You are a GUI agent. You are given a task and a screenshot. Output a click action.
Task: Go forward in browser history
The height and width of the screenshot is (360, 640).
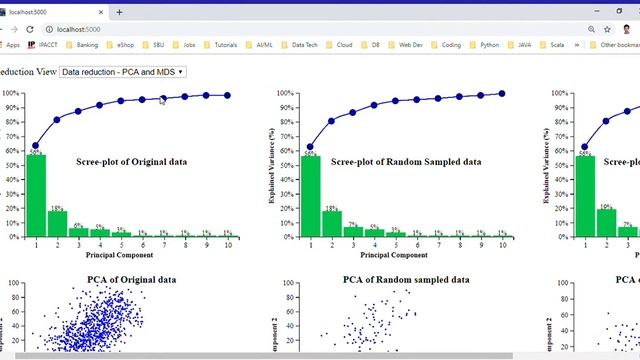click(x=14, y=29)
